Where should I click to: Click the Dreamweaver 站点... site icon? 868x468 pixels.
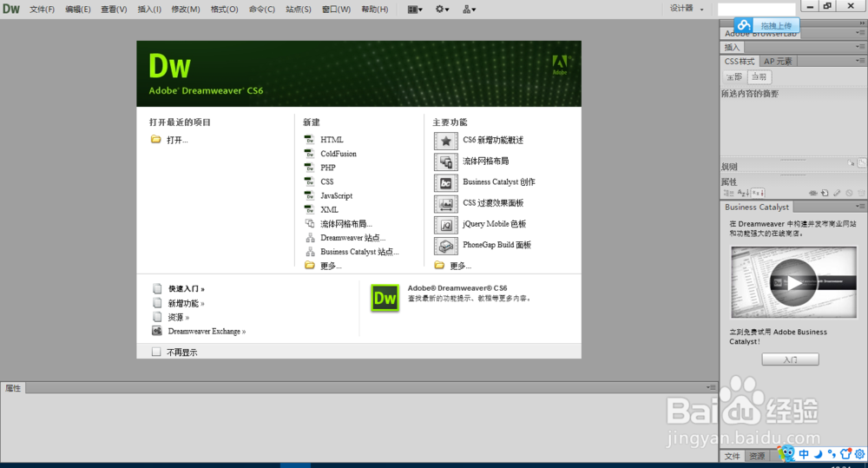pyautogui.click(x=310, y=238)
